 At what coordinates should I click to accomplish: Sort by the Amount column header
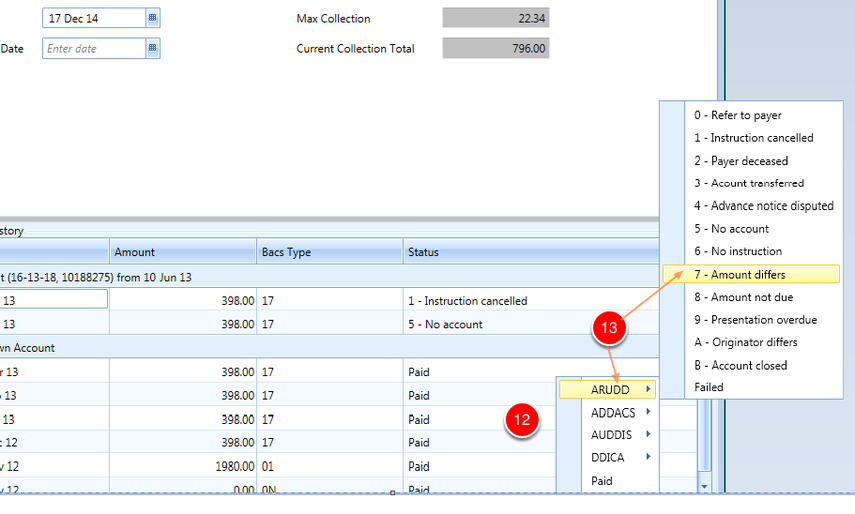coord(183,252)
